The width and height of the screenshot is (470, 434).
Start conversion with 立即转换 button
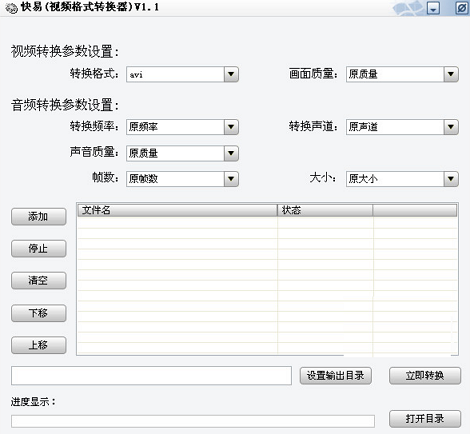(425, 376)
